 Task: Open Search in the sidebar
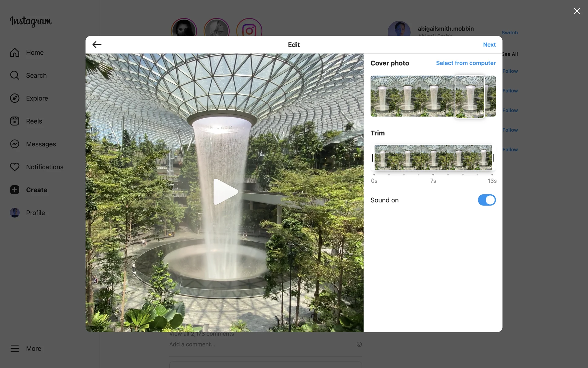pyautogui.click(x=15, y=75)
